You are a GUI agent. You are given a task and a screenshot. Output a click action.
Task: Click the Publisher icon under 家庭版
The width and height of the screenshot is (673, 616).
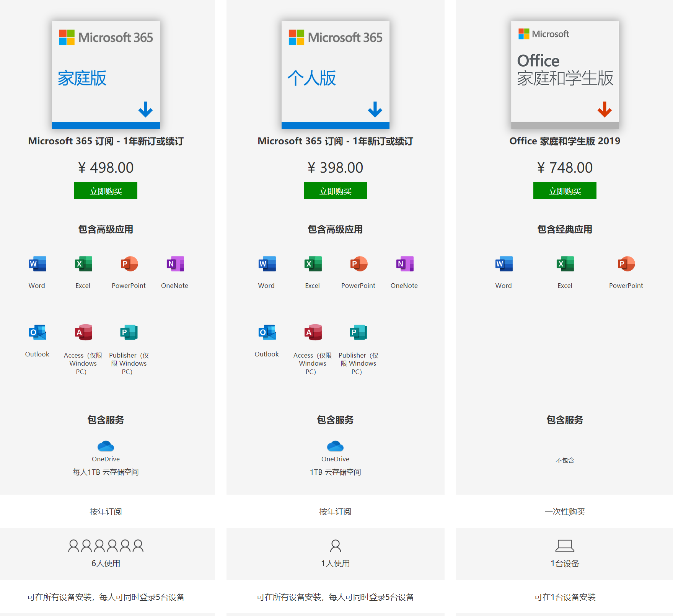tap(129, 332)
